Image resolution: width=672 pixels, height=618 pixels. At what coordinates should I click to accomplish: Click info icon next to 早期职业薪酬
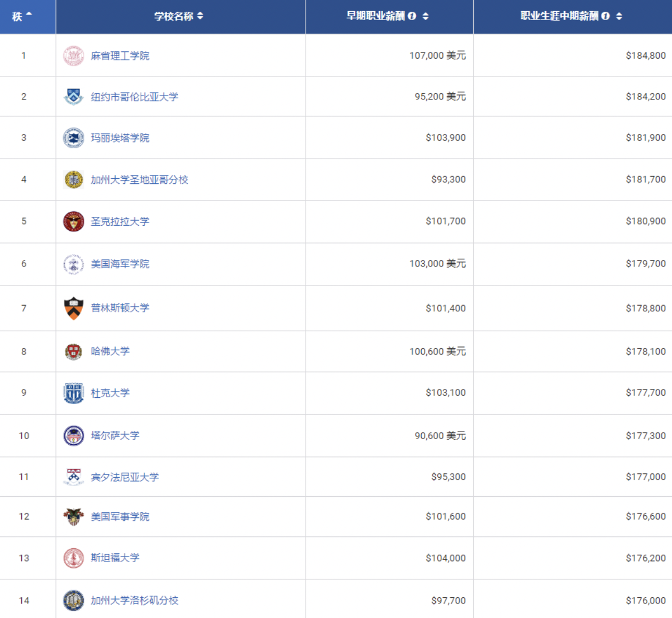coord(412,16)
